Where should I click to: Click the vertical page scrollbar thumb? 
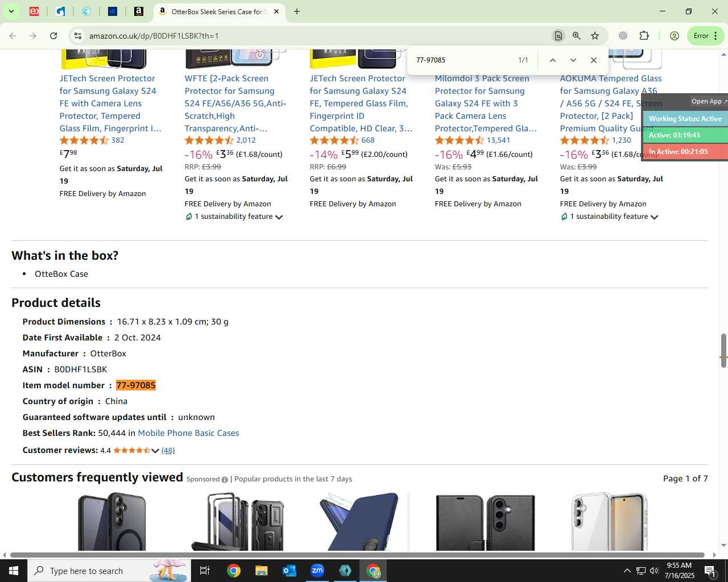point(723,351)
